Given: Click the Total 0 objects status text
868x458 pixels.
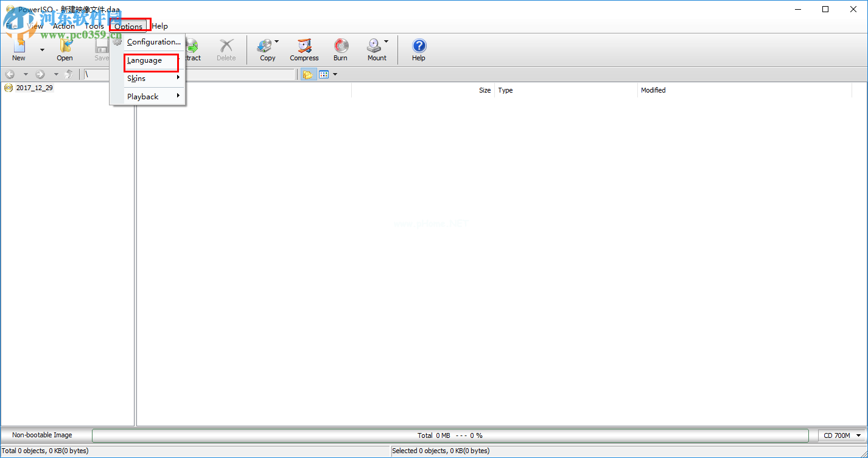Looking at the screenshot, I should (x=45, y=451).
